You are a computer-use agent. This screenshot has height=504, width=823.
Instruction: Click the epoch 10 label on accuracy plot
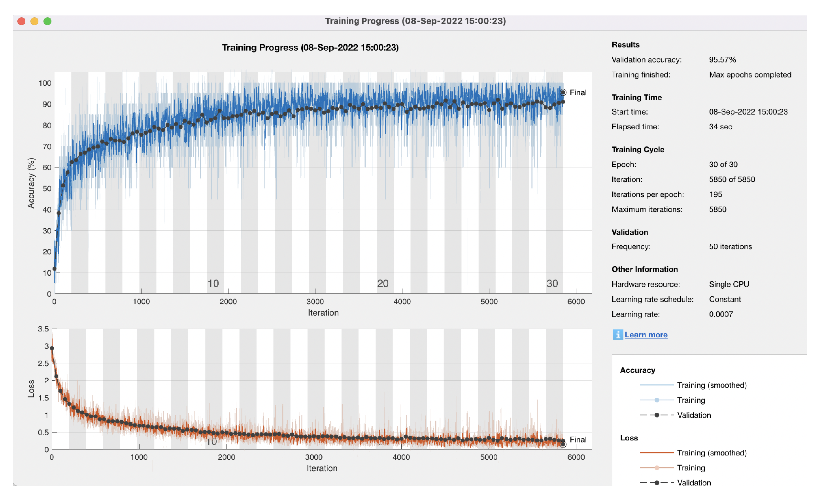(213, 283)
